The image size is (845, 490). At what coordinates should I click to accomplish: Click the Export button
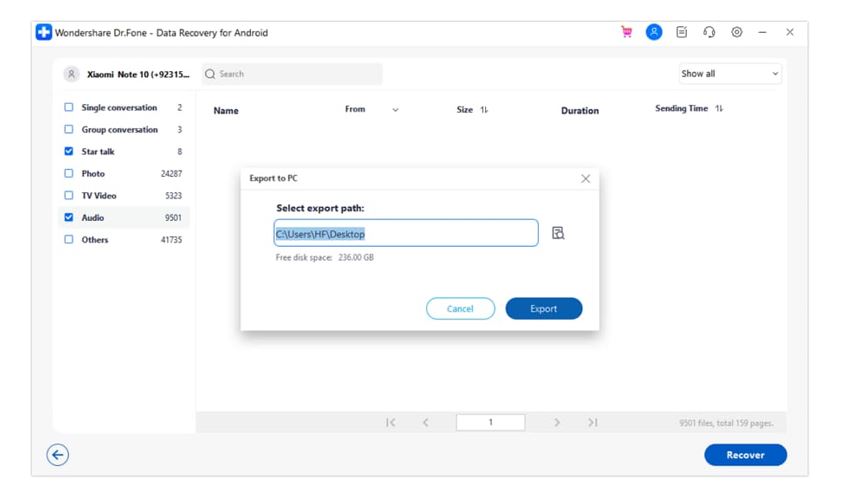click(543, 308)
